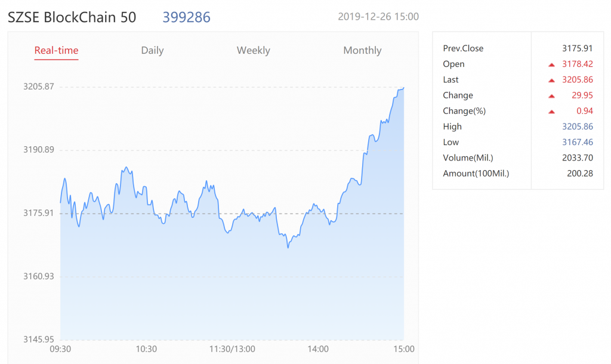Click the High value 3205.86 in blue
Screen dimensions: 611x364
click(x=578, y=127)
